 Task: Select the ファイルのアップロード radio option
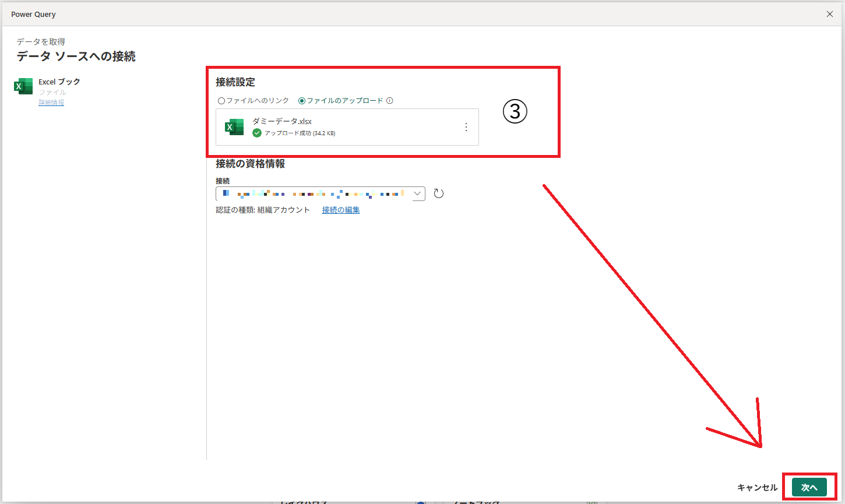coord(302,101)
